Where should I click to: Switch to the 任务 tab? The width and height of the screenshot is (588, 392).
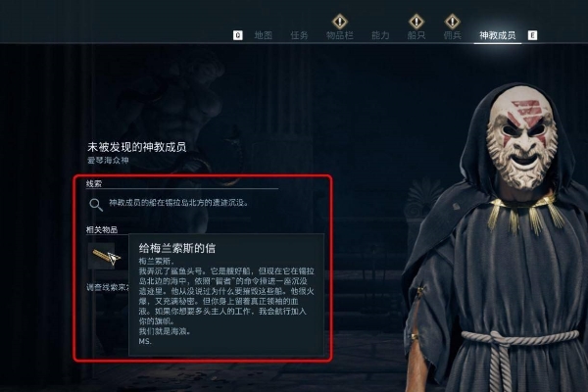pyautogui.click(x=299, y=35)
